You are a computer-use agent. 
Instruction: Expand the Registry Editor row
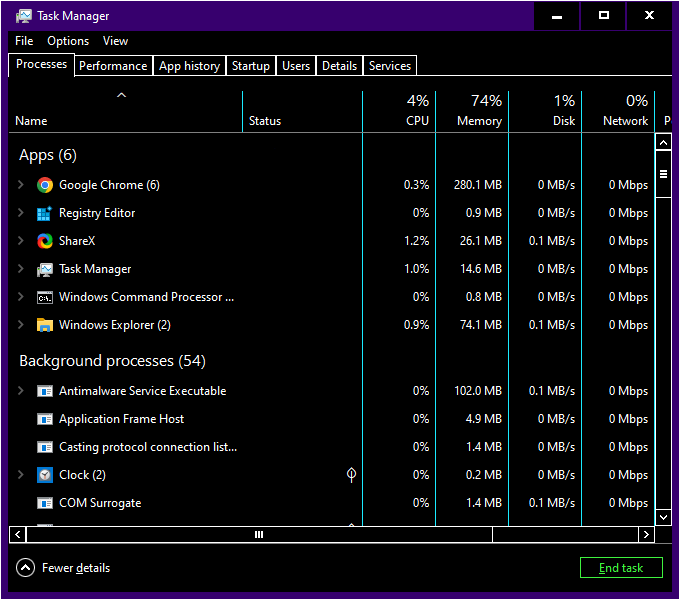[x=20, y=213]
